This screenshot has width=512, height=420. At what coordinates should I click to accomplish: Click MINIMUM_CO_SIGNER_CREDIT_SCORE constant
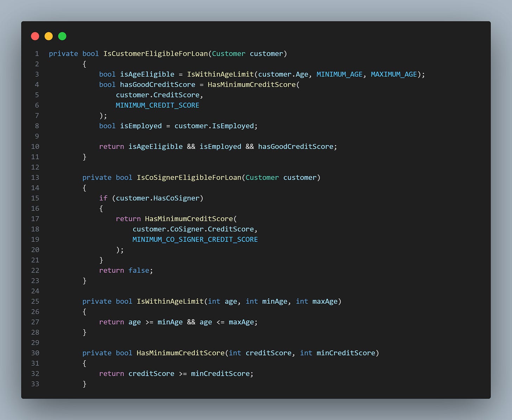[x=195, y=239]
